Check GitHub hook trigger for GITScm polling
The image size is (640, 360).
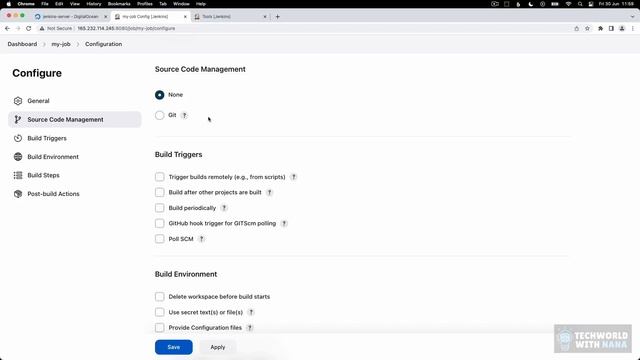click(x=160, y=224)
